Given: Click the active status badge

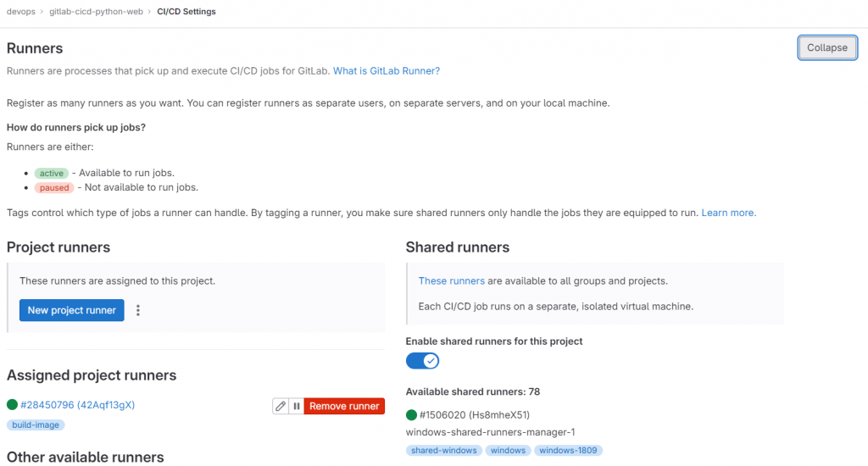Looking at the screenshot, I should (x=52, y=173).
